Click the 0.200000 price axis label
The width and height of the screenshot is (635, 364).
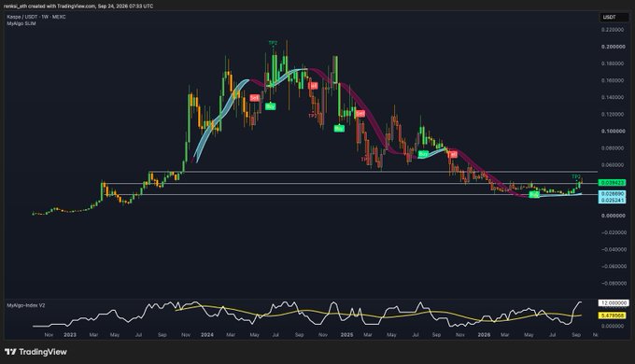(614, 47)
